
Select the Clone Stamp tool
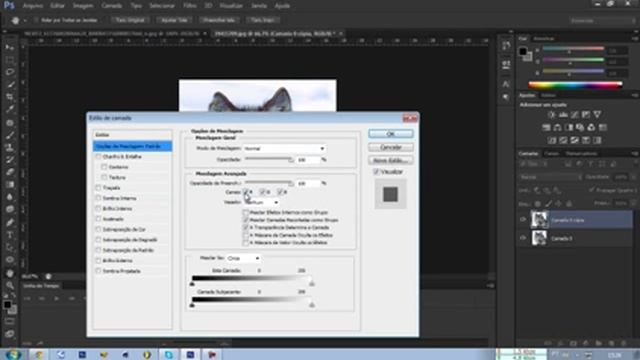point(10,147)
